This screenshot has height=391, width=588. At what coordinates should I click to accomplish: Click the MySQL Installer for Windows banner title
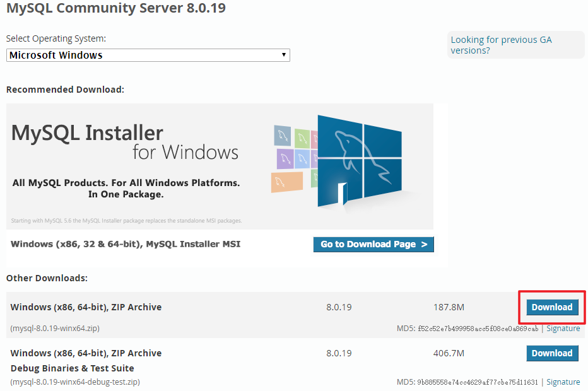click(125, 142)
